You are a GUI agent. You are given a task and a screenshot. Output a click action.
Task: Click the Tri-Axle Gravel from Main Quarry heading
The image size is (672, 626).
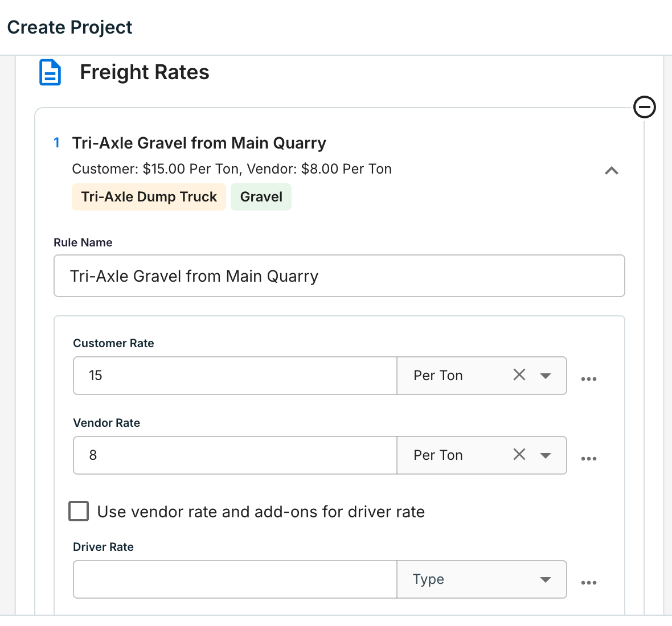click(x=199, y=143)
